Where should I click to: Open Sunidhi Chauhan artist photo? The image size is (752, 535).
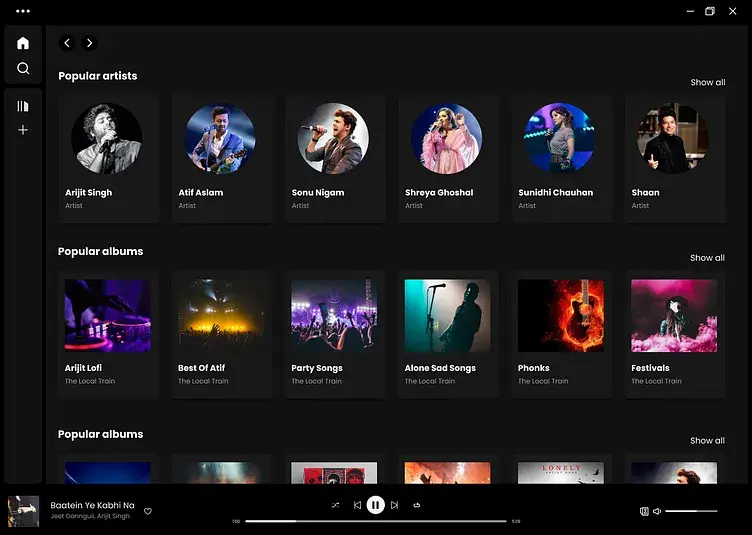pos(560,138)
